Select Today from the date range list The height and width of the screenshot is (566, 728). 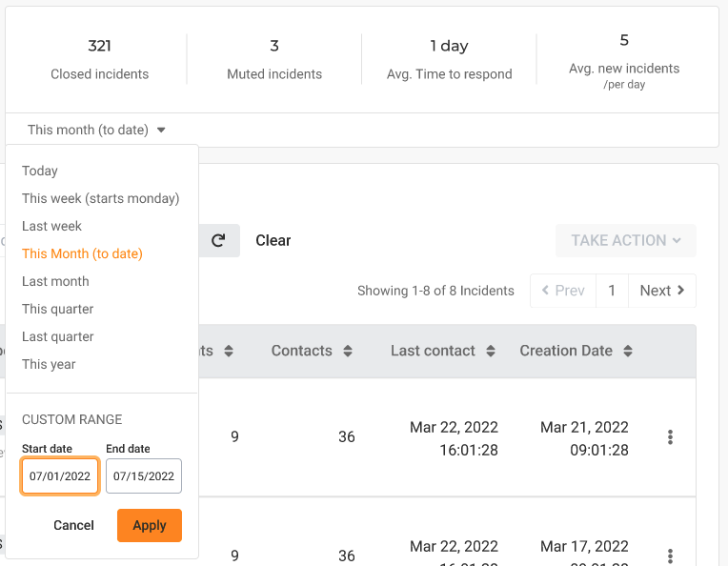pos(40,172)
